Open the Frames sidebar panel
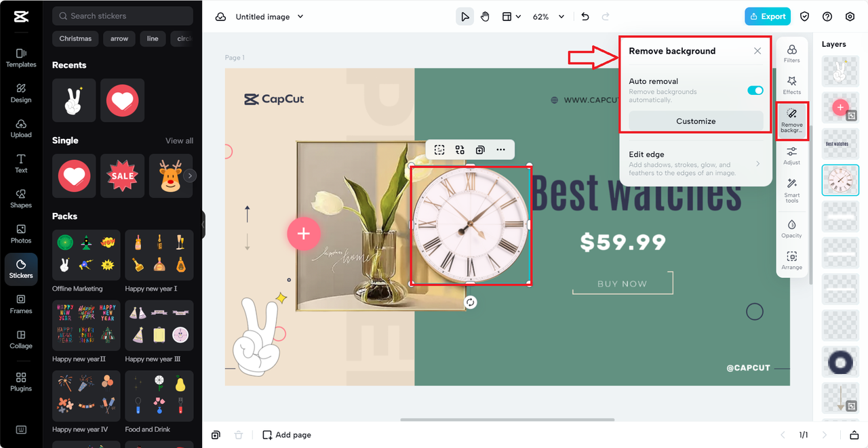 tap(21, 304)
